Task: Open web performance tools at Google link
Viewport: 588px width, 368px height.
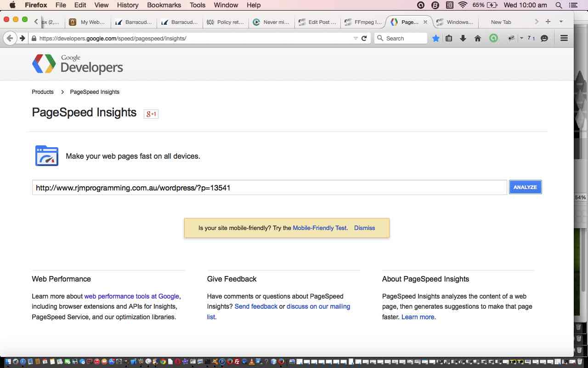Action: 131,296
